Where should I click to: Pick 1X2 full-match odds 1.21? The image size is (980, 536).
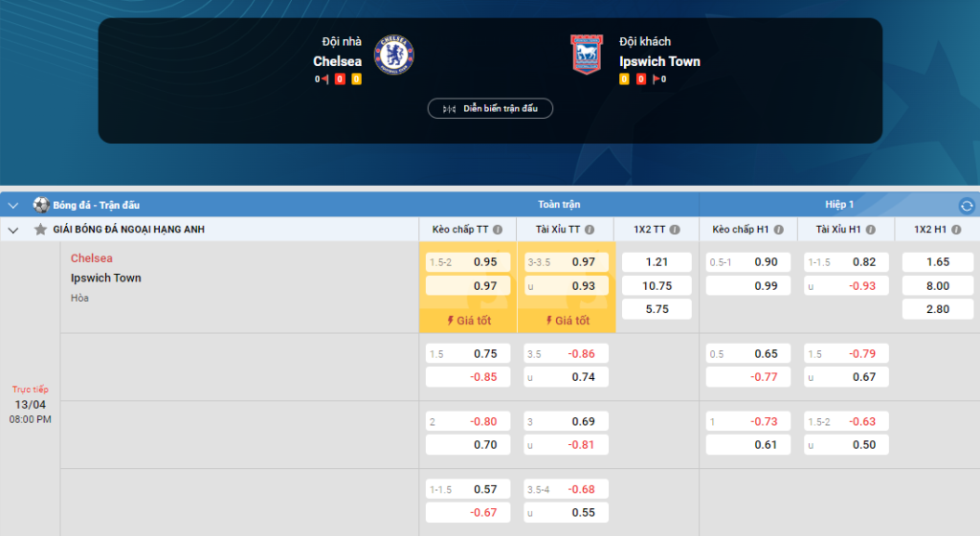click(657, 262)
